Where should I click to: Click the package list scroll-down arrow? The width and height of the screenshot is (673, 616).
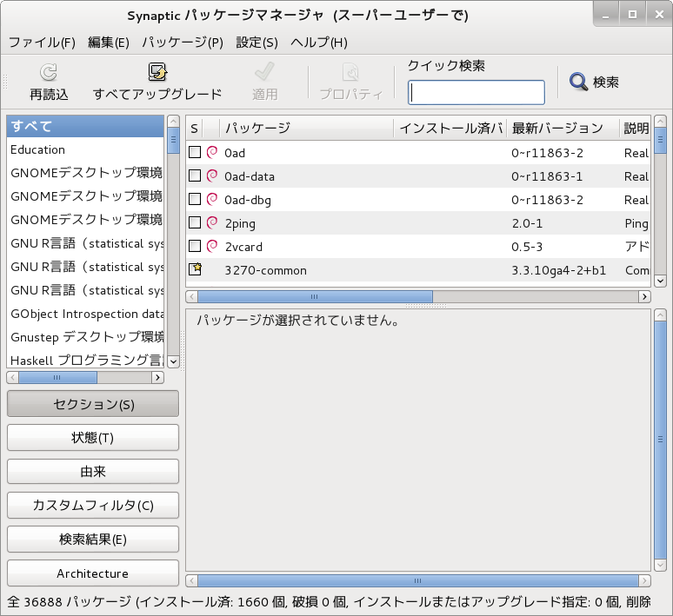click(660, 281)
